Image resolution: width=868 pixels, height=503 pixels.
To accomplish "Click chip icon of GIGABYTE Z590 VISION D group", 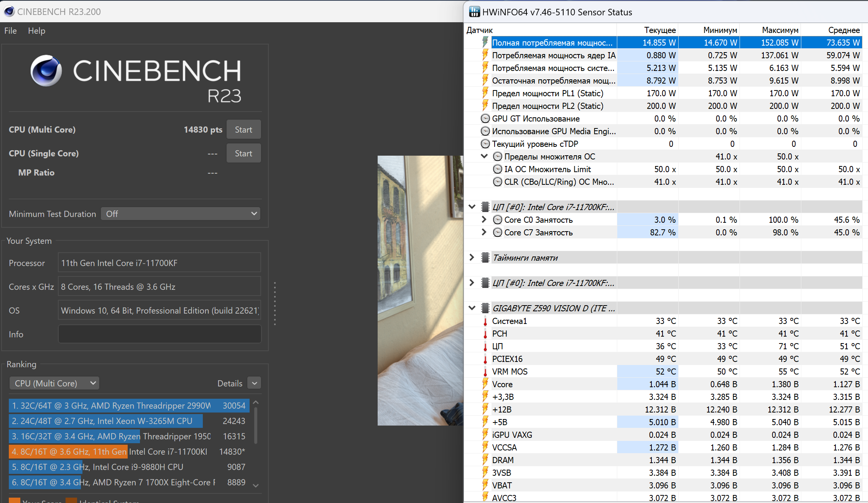I will (x=485, y=308).
